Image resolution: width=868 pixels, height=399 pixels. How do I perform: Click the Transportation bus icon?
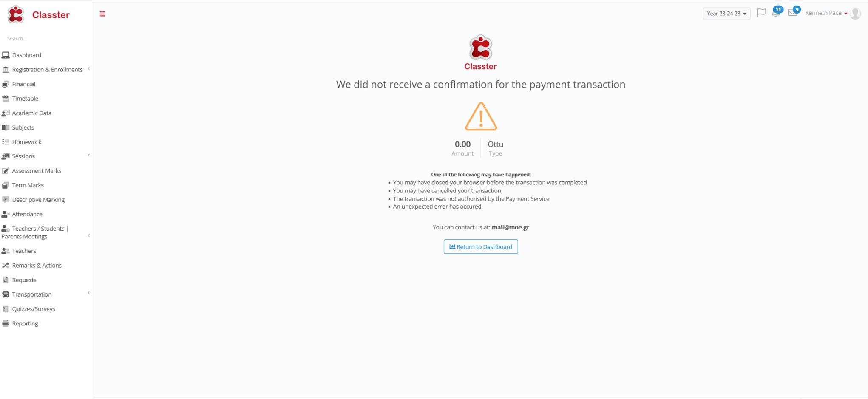tap(6, 294)
